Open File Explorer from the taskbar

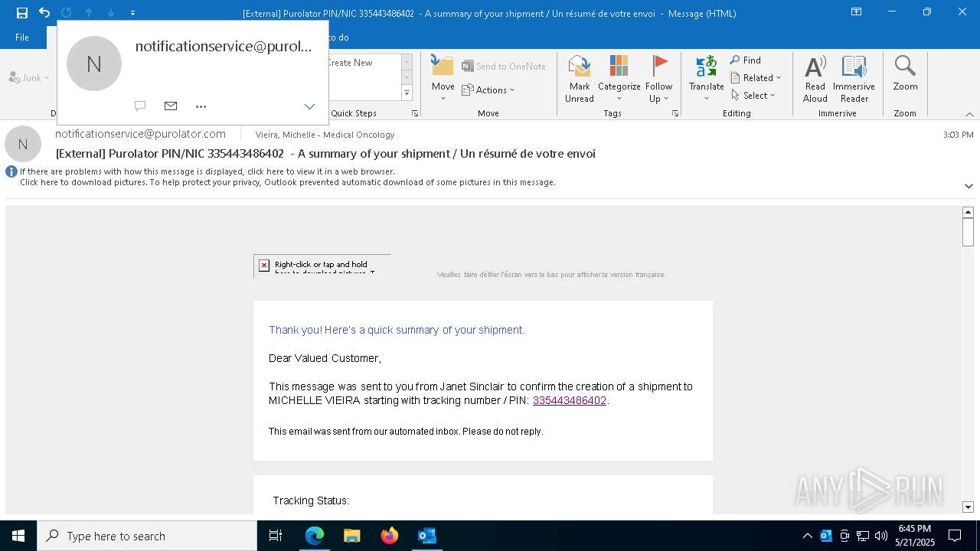click(352, 536)
